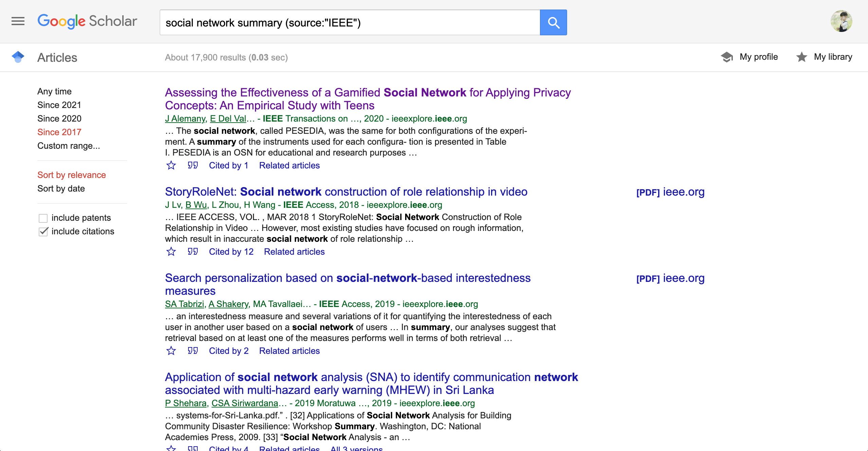Image resolution: width=868 pixels, height=451 pixels.
Task: Click the My library star icon
Action: tap(802, 57)
